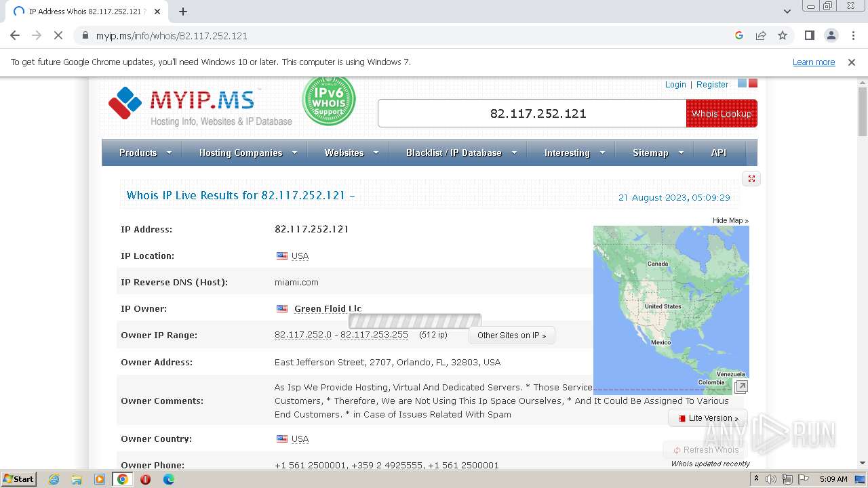Open the Learn more link

click(814, 62)
